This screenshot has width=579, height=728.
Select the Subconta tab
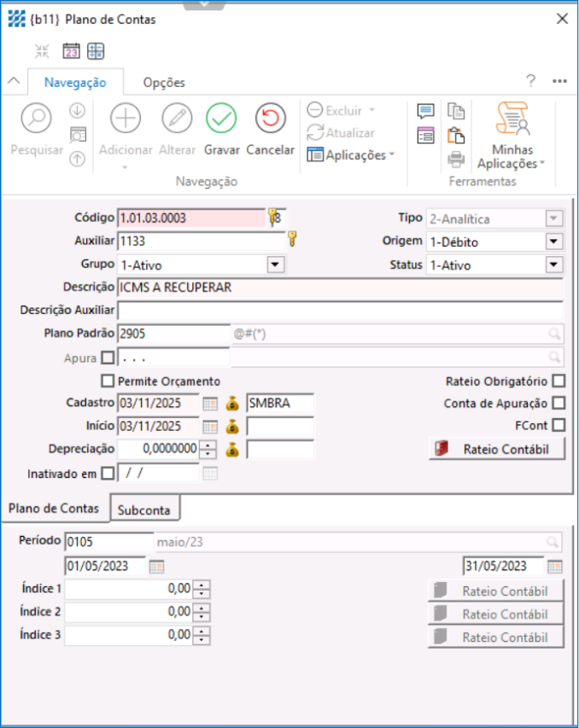144,510
